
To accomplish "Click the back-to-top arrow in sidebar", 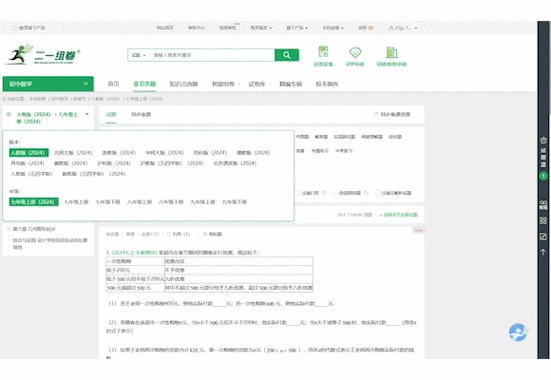I will tap(543, 252).
